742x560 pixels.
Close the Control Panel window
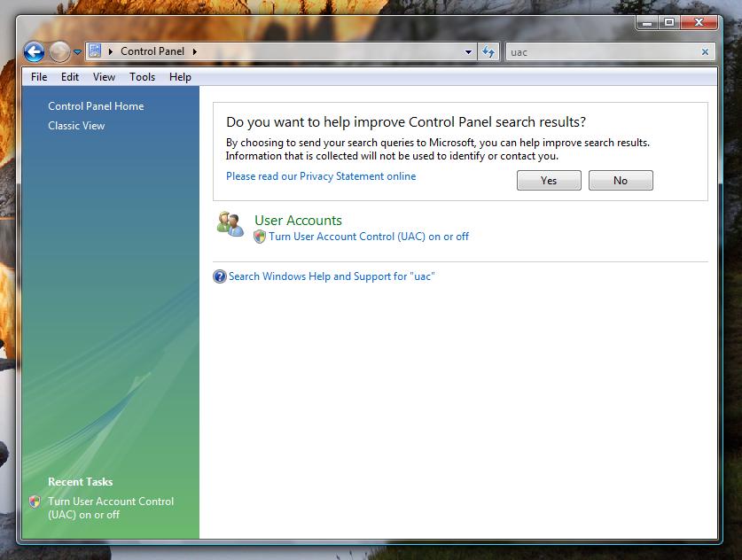point(699,22)
